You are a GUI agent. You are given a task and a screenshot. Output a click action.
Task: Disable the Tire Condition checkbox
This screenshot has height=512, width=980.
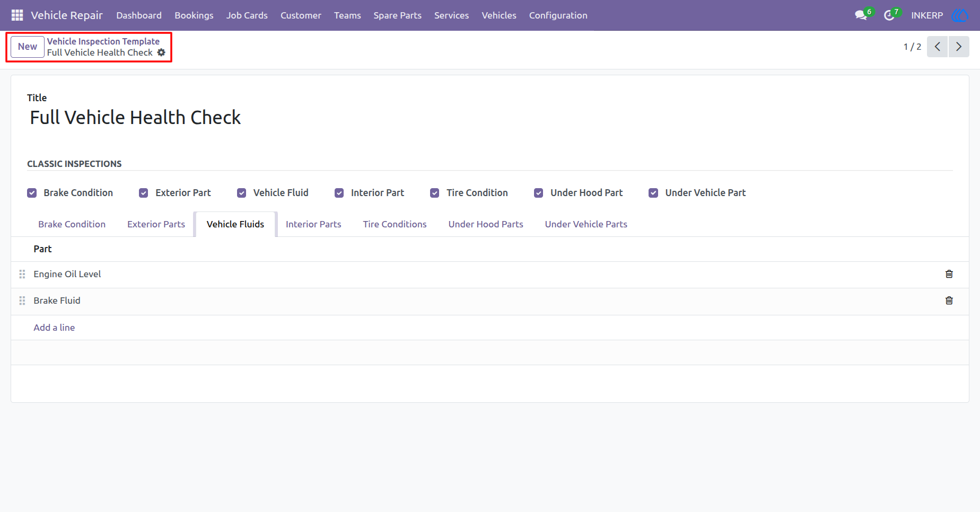[435, 193]
